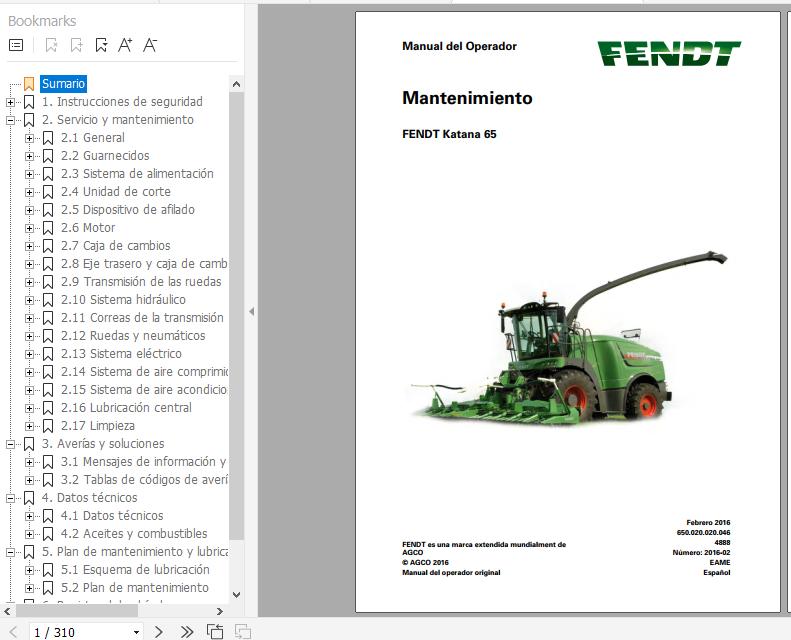Open the bookmarks options list icon
The height and width of the screenshot is (640, 791).
[16, 45]
